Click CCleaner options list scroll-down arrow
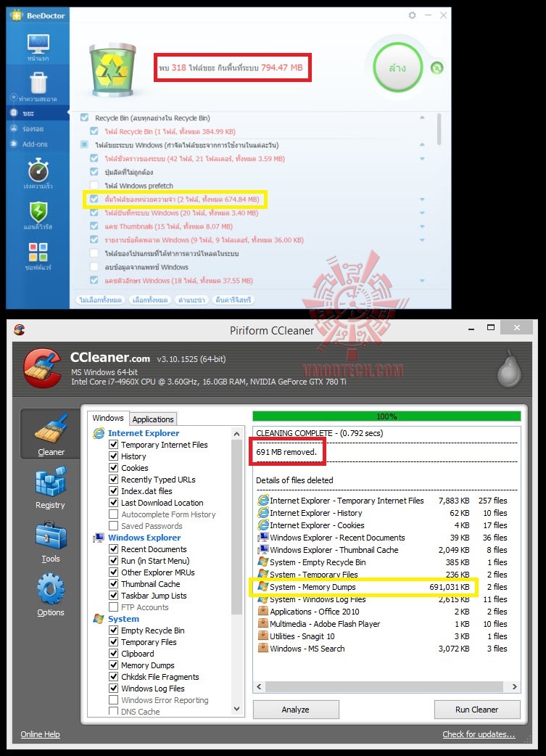Screen dimensions: 546x756 pyautogui.click(x=236, y=709)
